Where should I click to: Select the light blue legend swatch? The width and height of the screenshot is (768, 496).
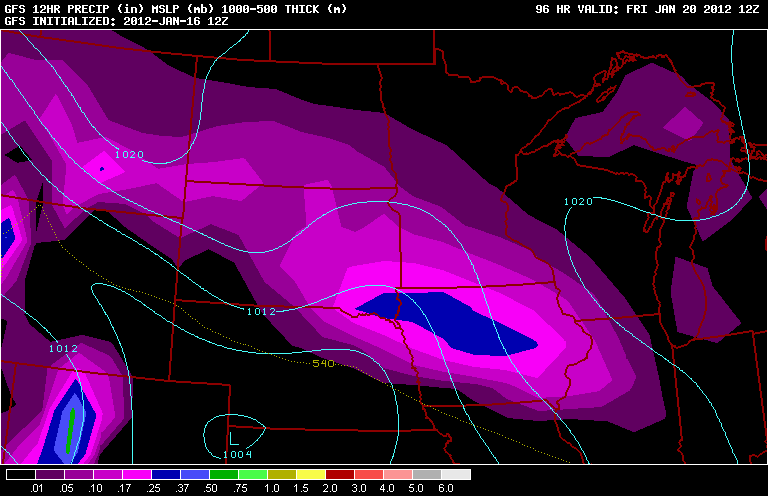click(195, 474)
